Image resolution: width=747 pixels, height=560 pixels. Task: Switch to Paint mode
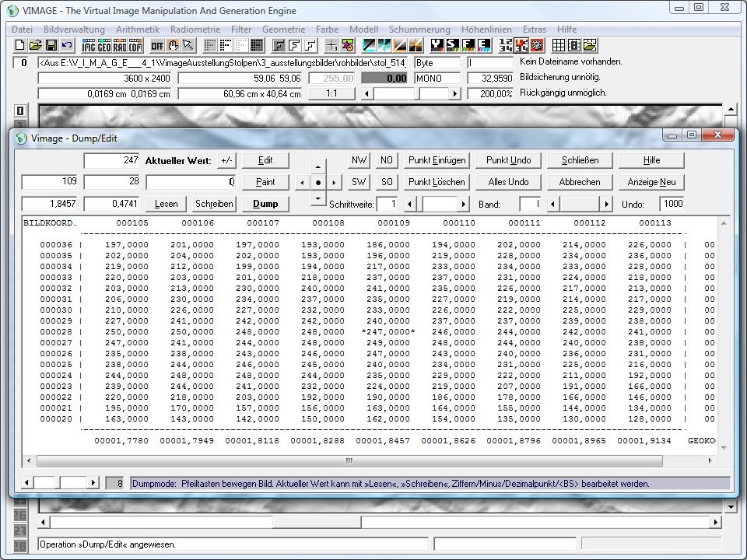tap(265, 182)
